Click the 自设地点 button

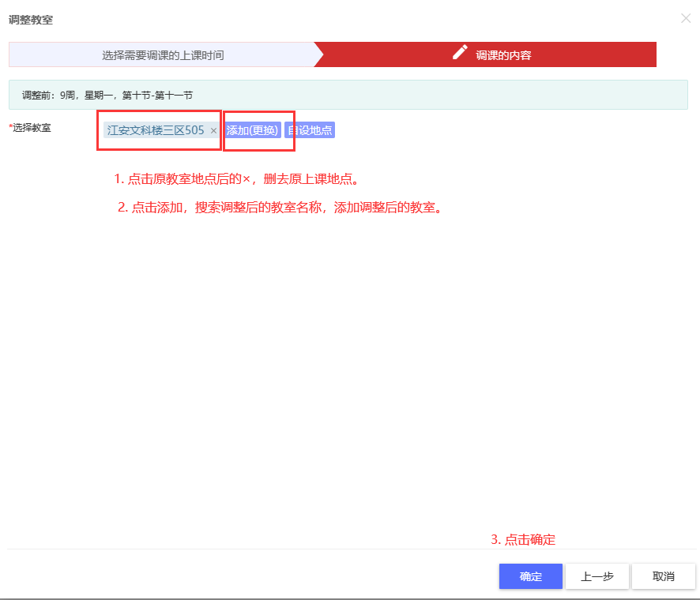tap(310, 130)
